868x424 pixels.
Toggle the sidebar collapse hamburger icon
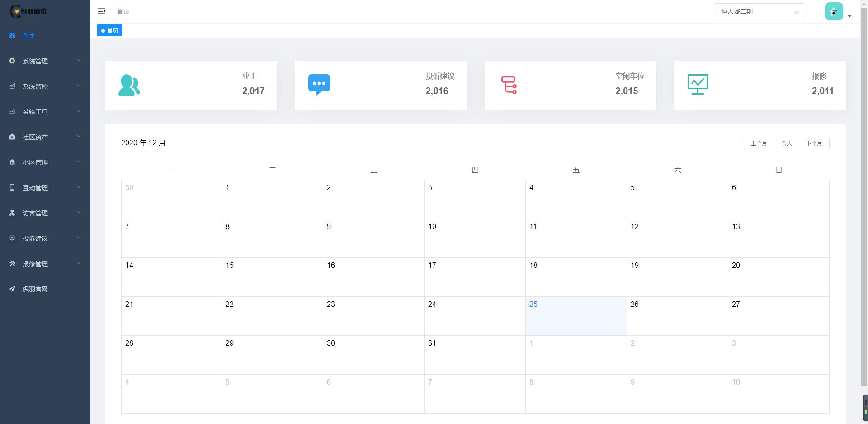102,11
